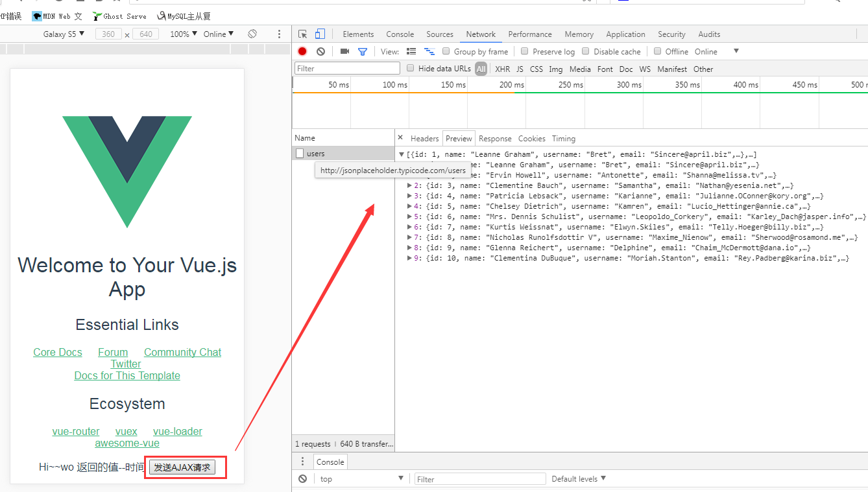Stop recording network log red button

coord(302,51)
